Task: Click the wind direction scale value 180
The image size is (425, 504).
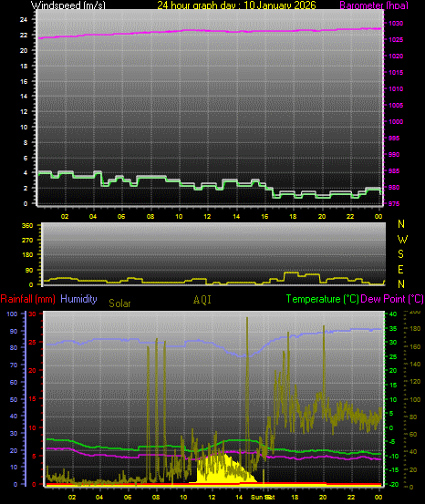Action: click(x=27, y=255)
